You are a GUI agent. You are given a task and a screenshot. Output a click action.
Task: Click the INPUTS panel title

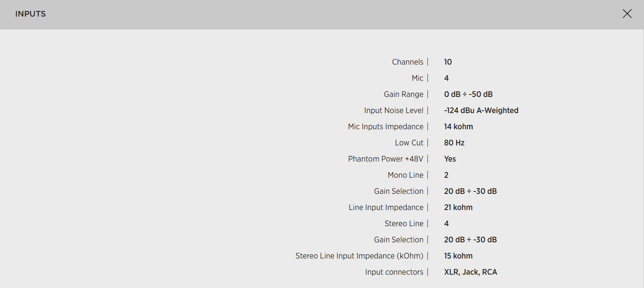pyautogui.click(x=30, y=14)
